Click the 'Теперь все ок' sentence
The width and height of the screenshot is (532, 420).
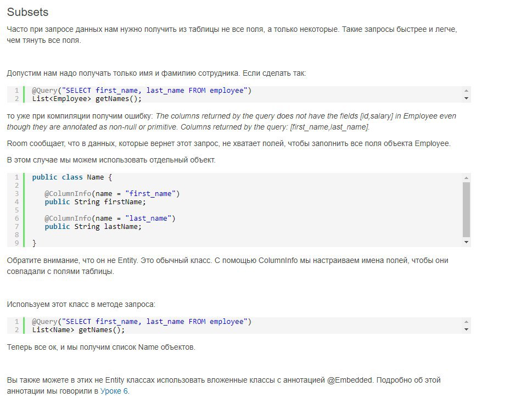pos(101,347)
